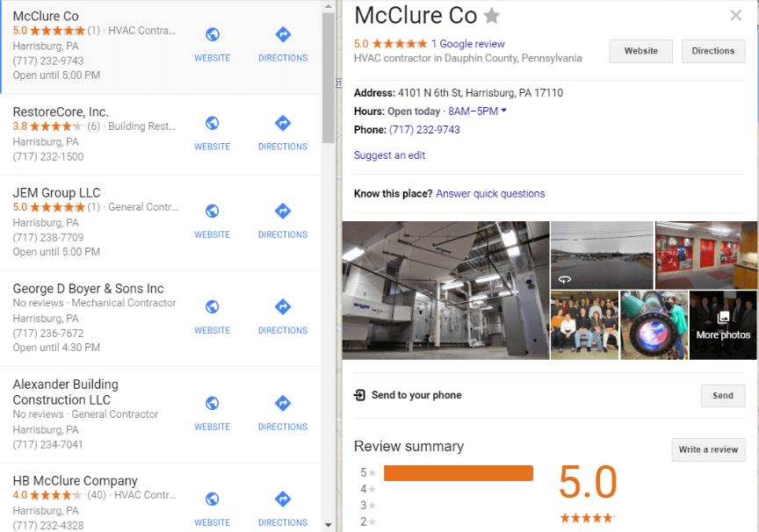Image resolution: width=759 pixels, height=532 pixels.
Task: Get directions icon for George D Boyer & Sons
Action: [283, 307]
